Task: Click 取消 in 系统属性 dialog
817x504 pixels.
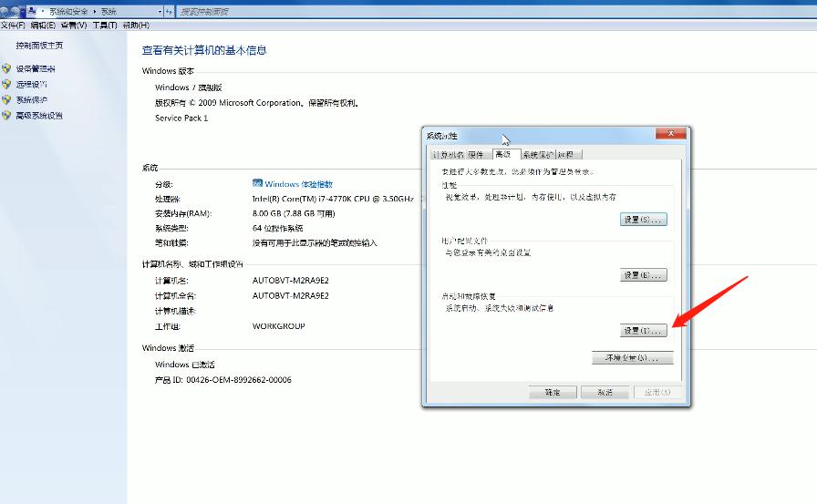Action: (x=605, y=392)
